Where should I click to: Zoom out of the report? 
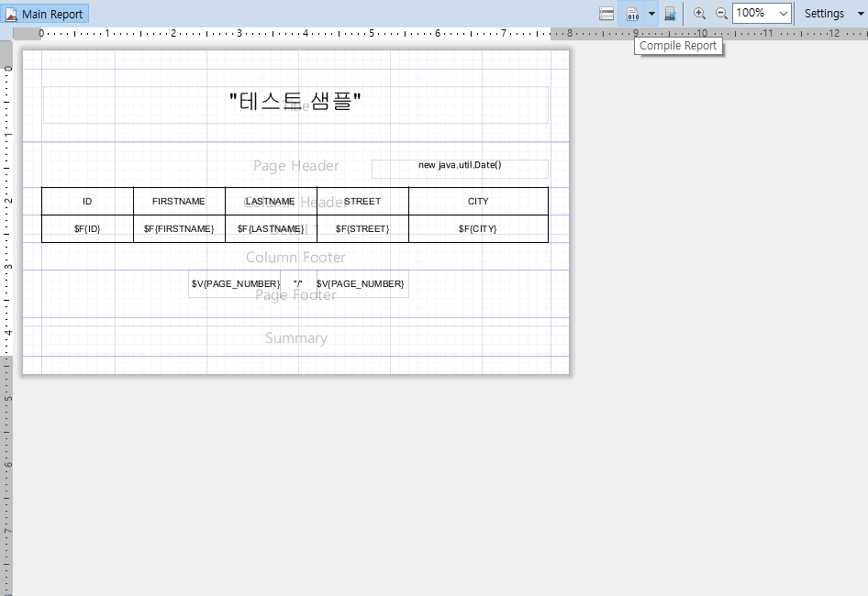pos(721,13)
